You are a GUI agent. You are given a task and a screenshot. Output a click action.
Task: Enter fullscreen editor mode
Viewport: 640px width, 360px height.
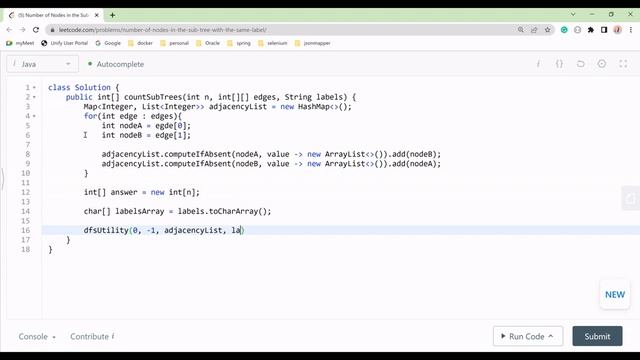[x=623, y=64]
